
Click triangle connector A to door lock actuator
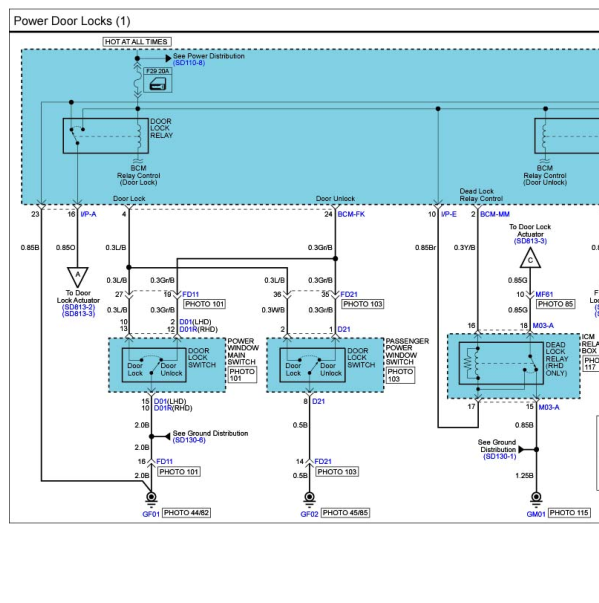pos(78,277)
